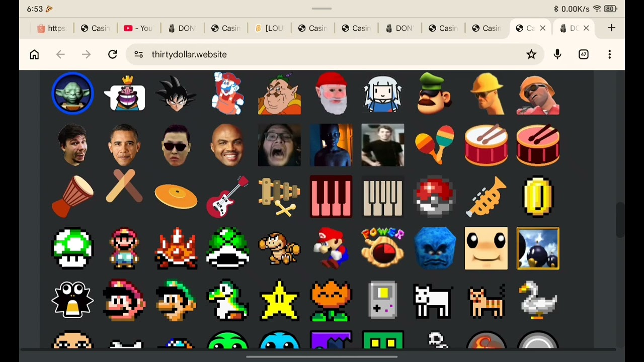Click the white goose icon

click(538, 300)
